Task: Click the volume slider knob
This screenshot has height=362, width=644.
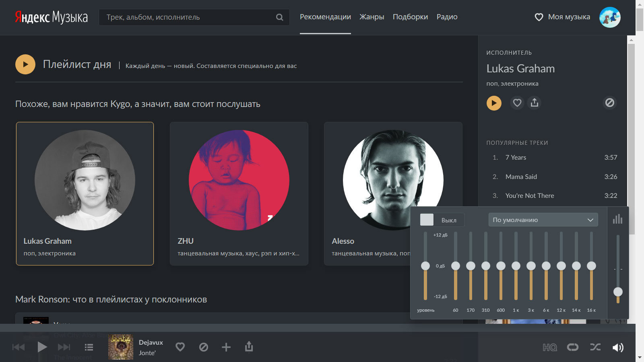Action: 618,292
